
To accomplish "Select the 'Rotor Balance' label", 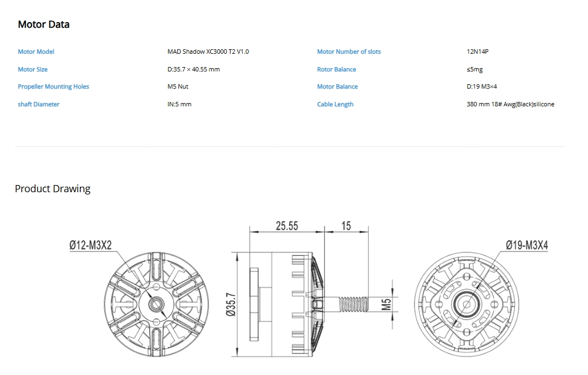I will point(336,69).
